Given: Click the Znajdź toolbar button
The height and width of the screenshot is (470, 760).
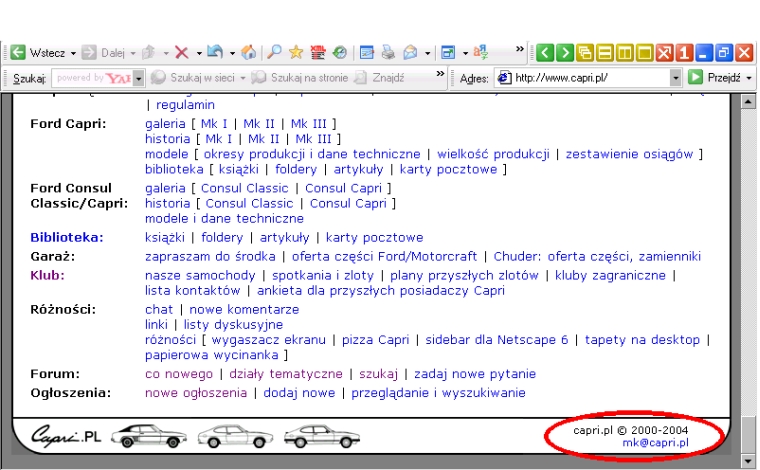Looking at the screenshot, I should 380,78.
